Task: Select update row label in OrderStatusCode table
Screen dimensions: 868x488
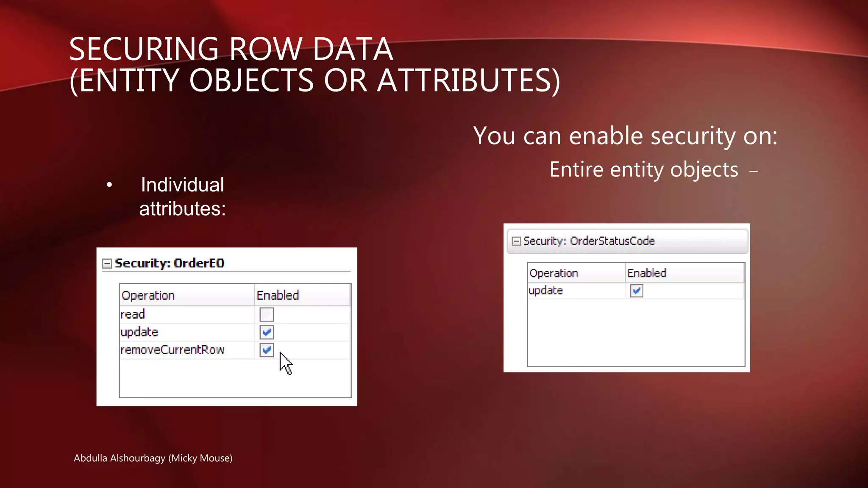Action: 545,291
